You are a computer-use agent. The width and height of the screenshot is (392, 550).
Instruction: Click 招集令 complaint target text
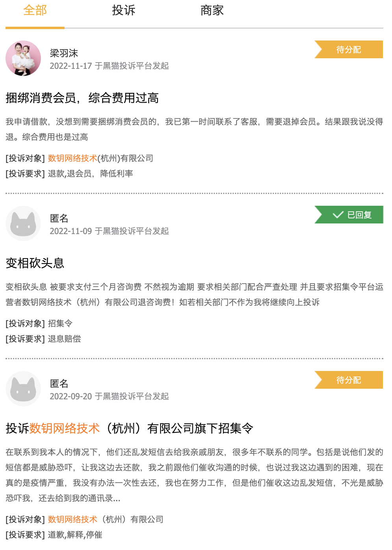(x=60, y=323)
